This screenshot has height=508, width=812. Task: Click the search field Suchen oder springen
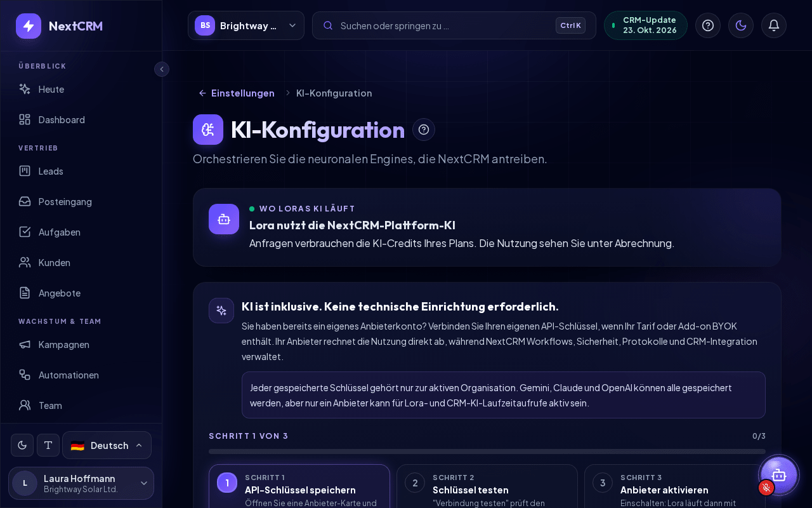(x=454, y=25)
